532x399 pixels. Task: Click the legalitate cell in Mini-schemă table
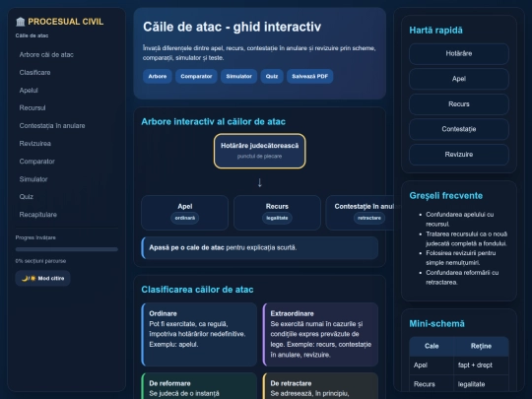coord(481,384)
